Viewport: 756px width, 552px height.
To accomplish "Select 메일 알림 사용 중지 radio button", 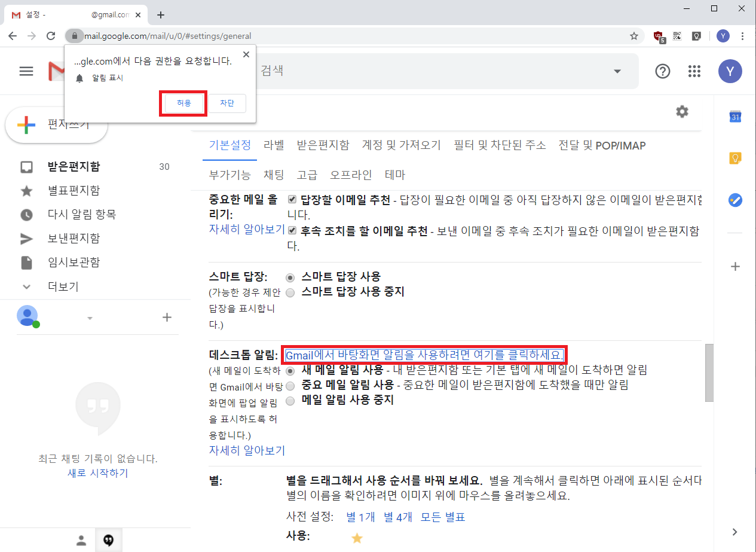I will [290, 401].
